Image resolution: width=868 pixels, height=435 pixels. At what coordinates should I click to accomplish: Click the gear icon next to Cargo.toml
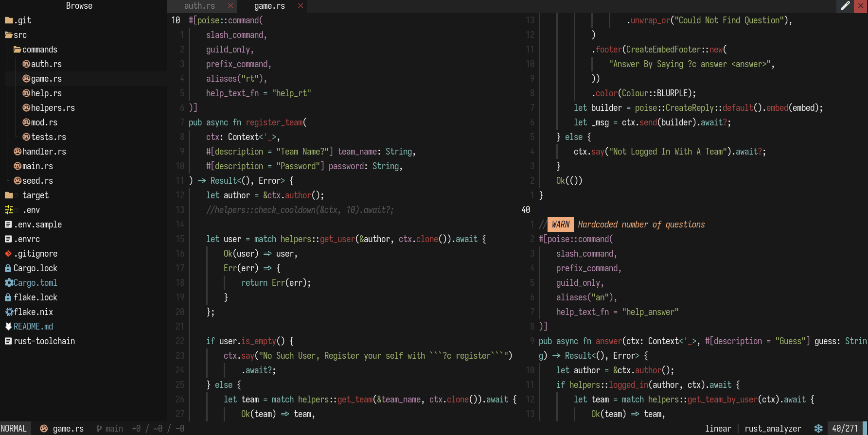pyautogui.click(x=9, y=283)
